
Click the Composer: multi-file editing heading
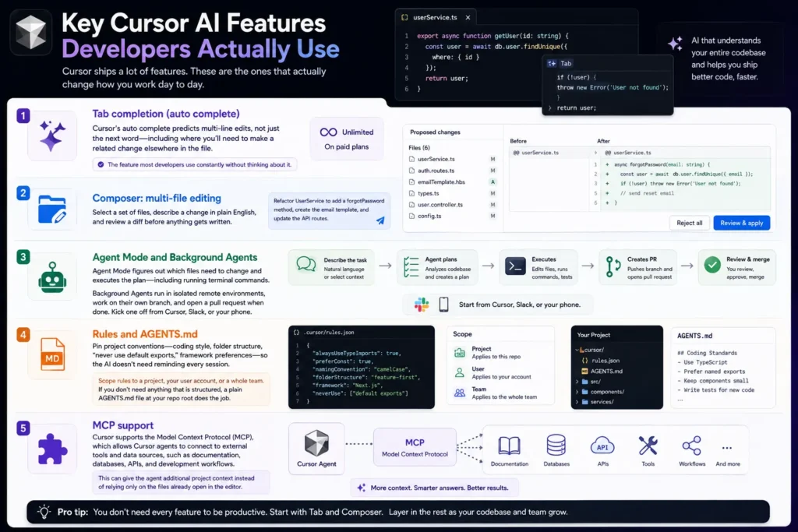click(x=157, y=199)
